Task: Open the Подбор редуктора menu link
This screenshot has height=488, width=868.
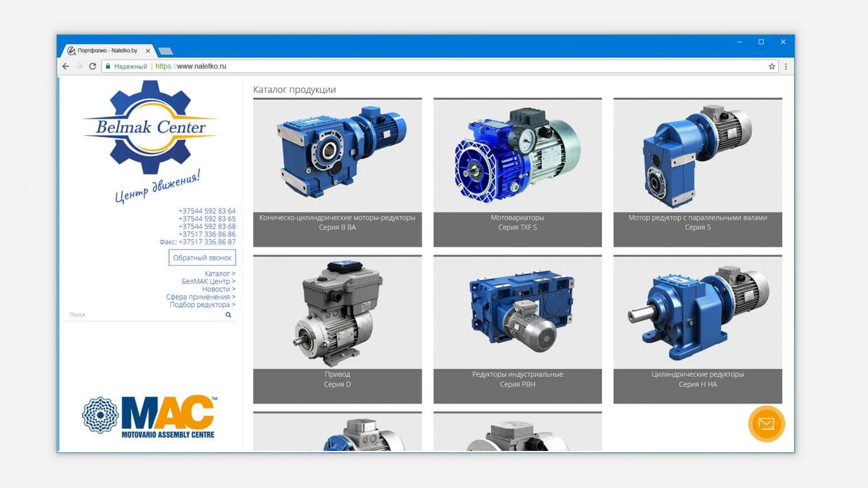Action: point(203,305)
